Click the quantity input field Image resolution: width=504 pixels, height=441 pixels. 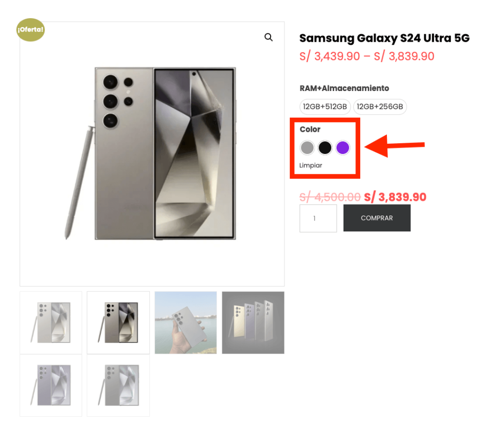tap(318, 218)
